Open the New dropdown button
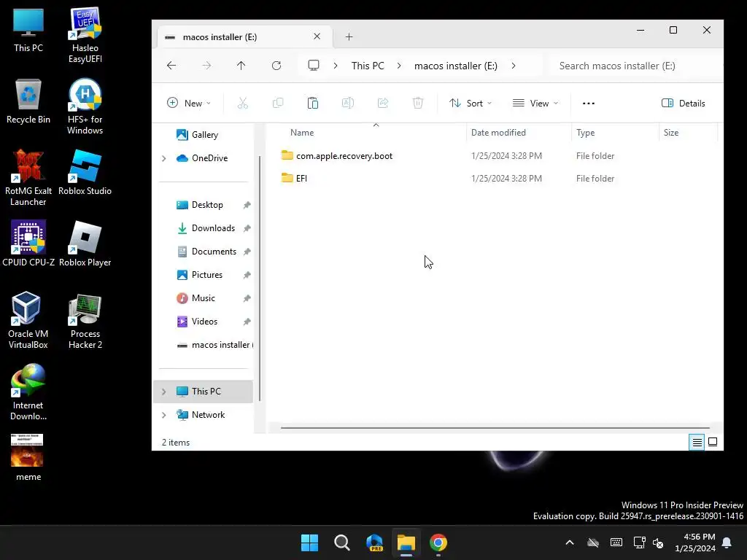The width and height of the screenshot is (747, 560). [189, 103]
